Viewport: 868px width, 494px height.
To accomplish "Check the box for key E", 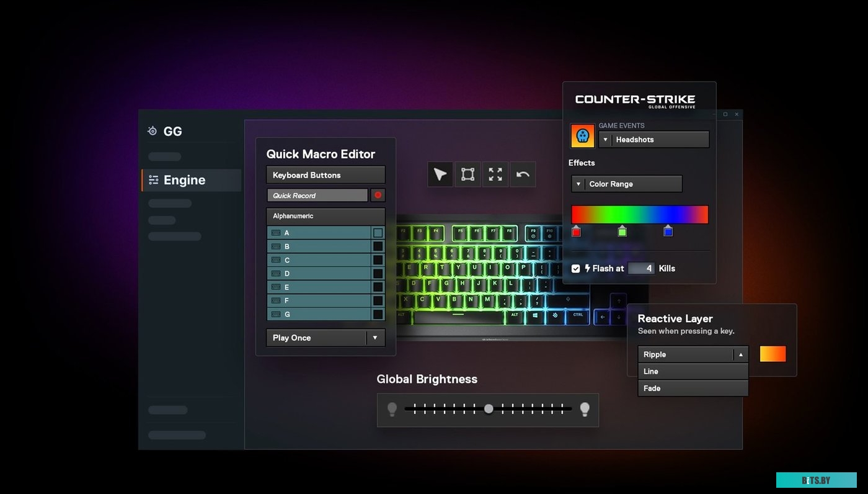I will coord(378,287).
